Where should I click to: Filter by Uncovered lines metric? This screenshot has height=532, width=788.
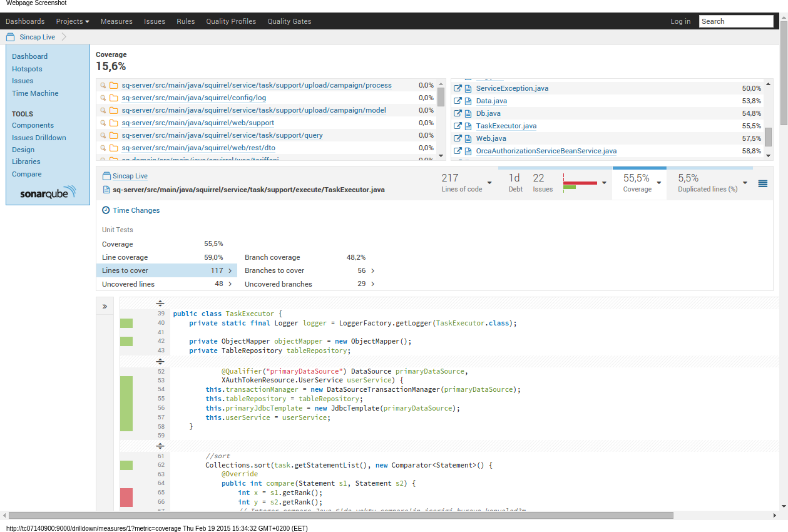click(x=166, y=284)
